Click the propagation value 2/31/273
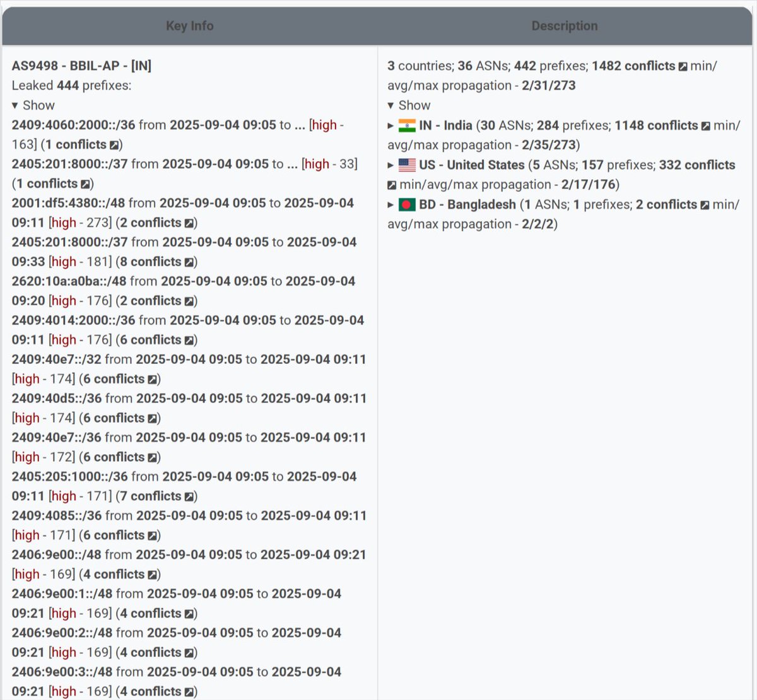Viewport: 757px width, 700px height. 549,86
